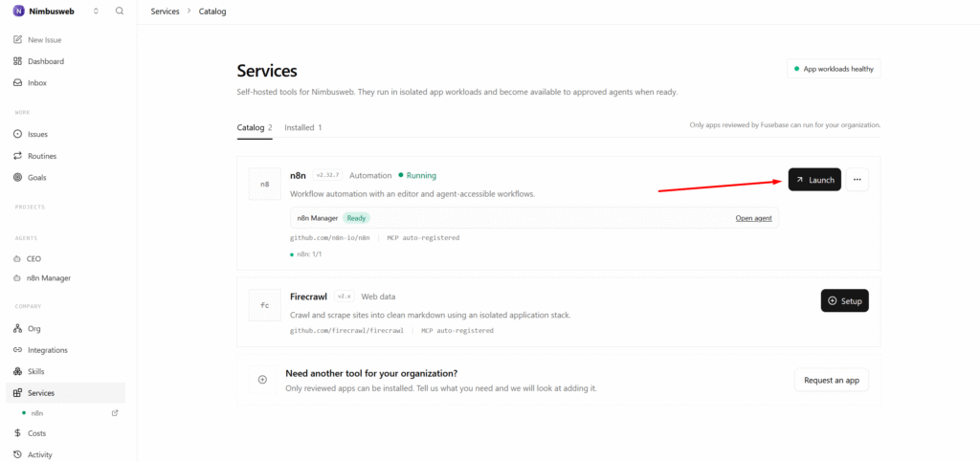This screenshot has width=980, height=462.
Task: Open the Routines loop icon
Action: pos(17,156)
